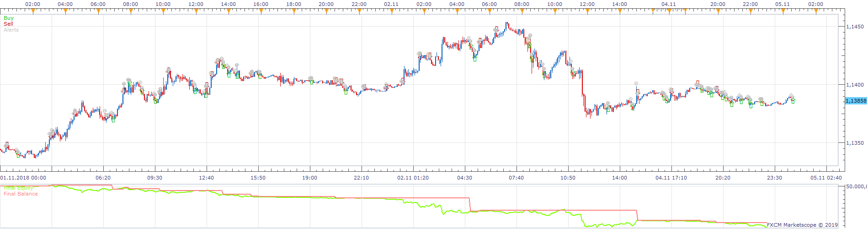868x229 pixels.
Task: Click the 1,1450 price axis label
Action: pos(856,27)
